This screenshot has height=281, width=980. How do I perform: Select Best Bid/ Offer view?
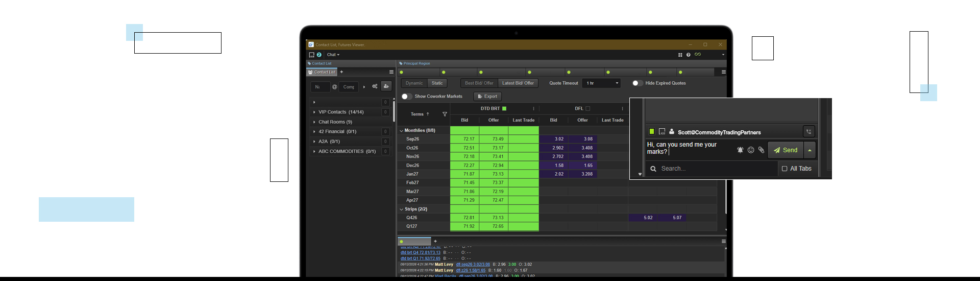click(479, 83)
